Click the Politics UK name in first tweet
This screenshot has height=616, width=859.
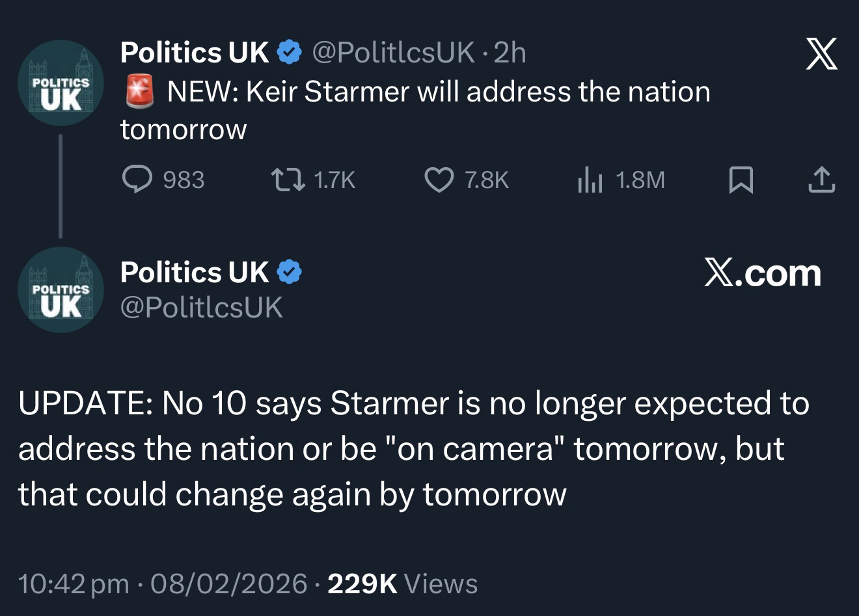(194, 53)
